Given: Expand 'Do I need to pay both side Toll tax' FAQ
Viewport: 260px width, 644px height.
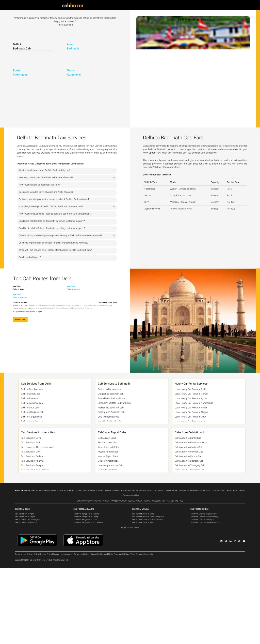Looking at the screenshot, I should click(x=67, y=243).
